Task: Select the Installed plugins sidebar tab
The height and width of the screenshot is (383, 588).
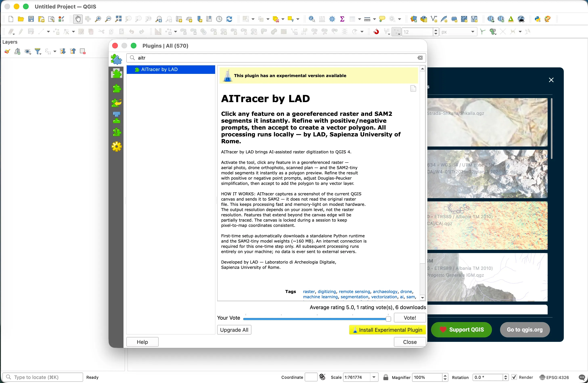Action: 117,74
